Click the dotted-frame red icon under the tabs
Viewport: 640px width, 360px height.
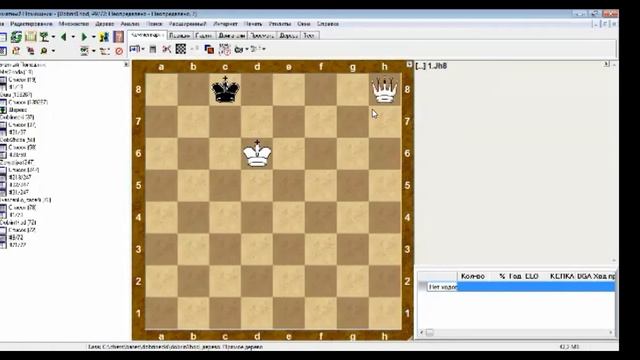224,49
